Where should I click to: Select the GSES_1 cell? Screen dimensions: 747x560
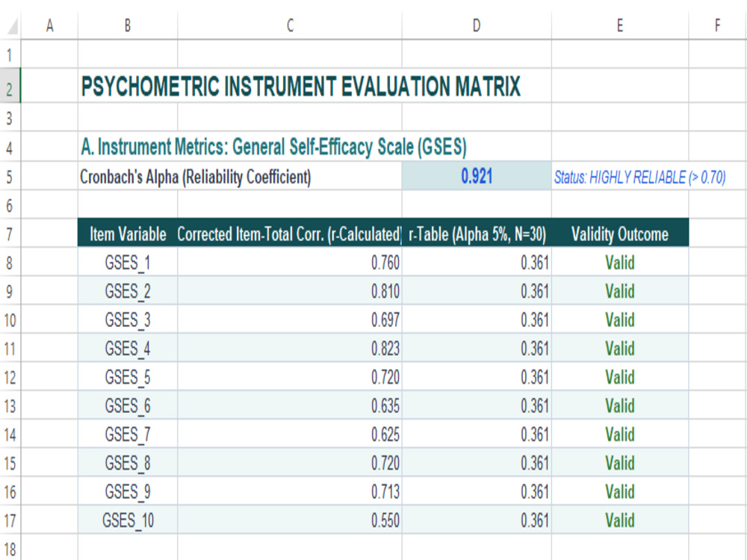click(128, 262)
